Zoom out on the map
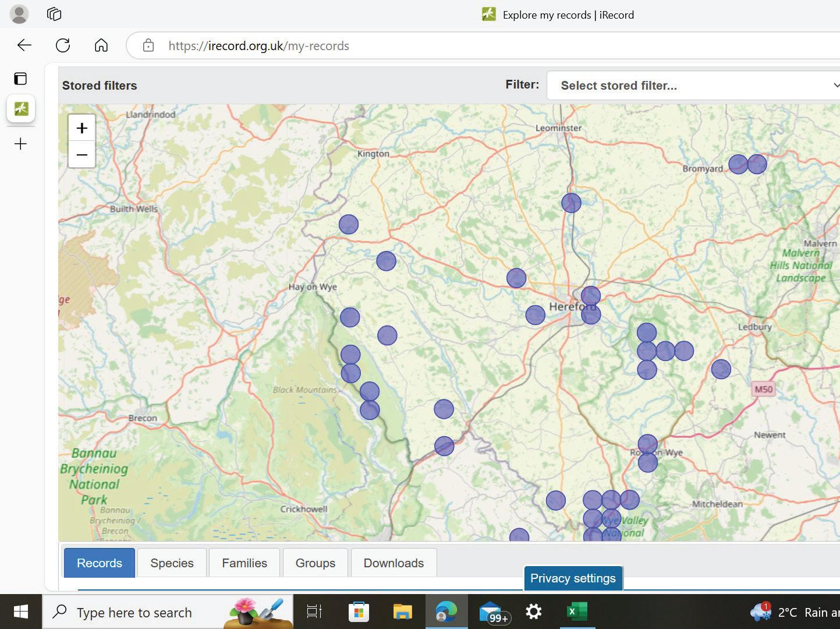The width and height of the screenshot is (840, 629). [x=82, y=155]
